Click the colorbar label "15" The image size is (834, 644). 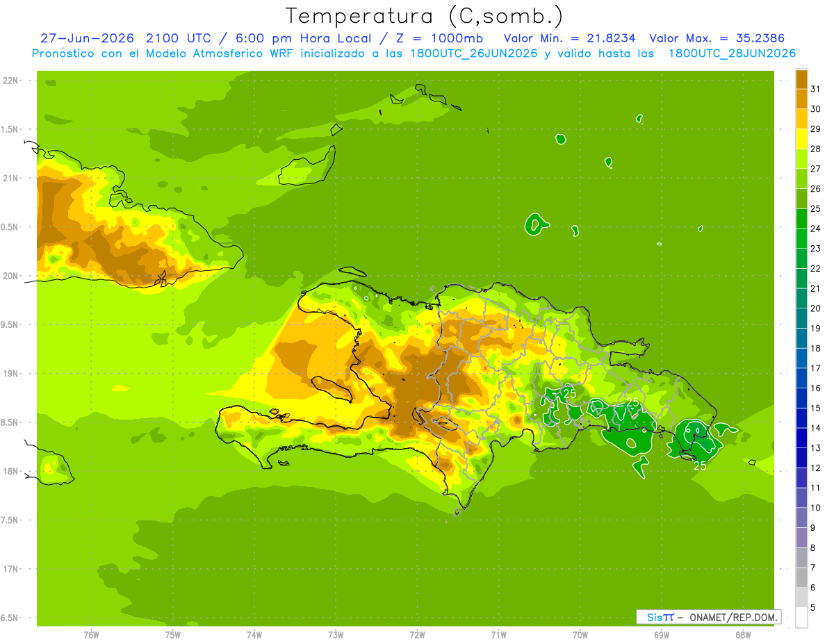click(x=816, y=408)
